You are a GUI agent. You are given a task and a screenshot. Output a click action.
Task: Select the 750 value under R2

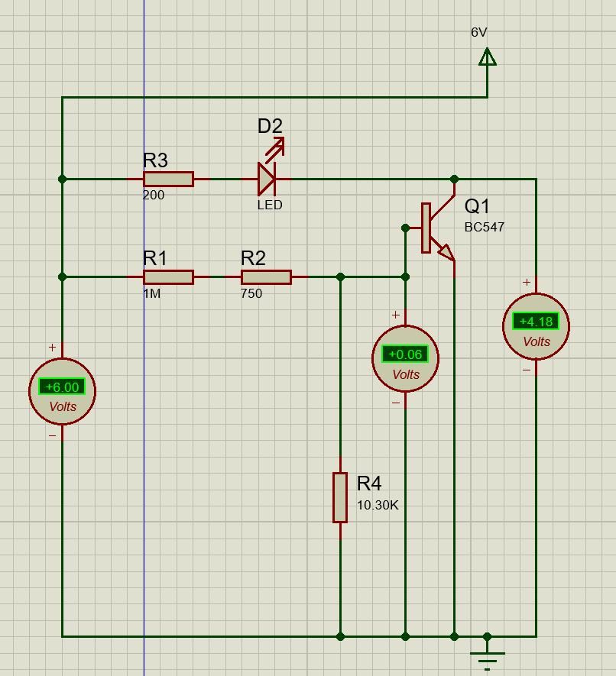(251, 293)
